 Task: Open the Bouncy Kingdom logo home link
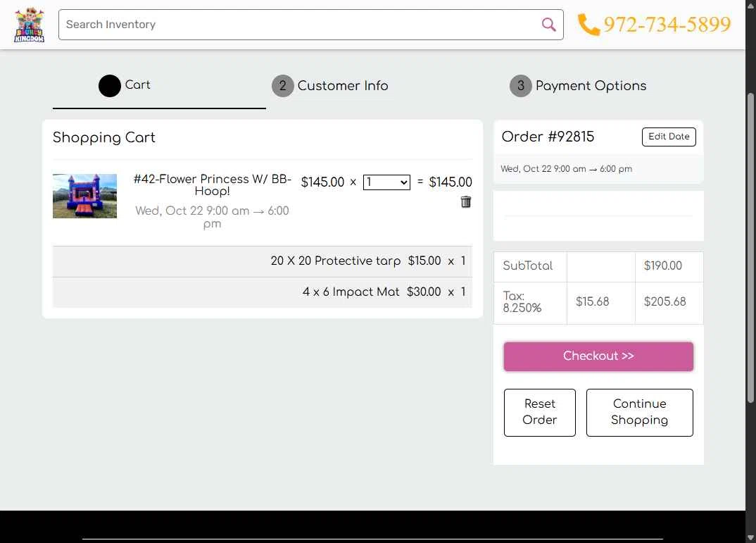(x=30, y=25)
